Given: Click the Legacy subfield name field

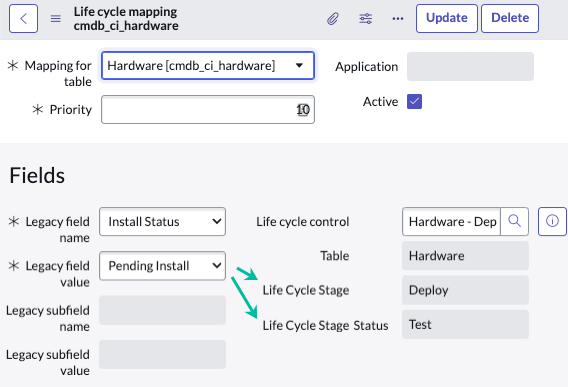Looking at the screenshot, I should point(162,310).
